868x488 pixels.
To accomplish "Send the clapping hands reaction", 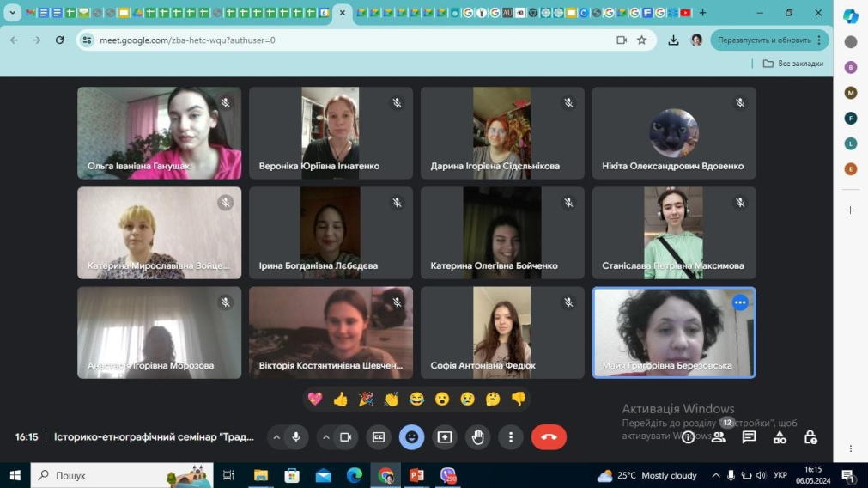I will (x=392, y=399).
